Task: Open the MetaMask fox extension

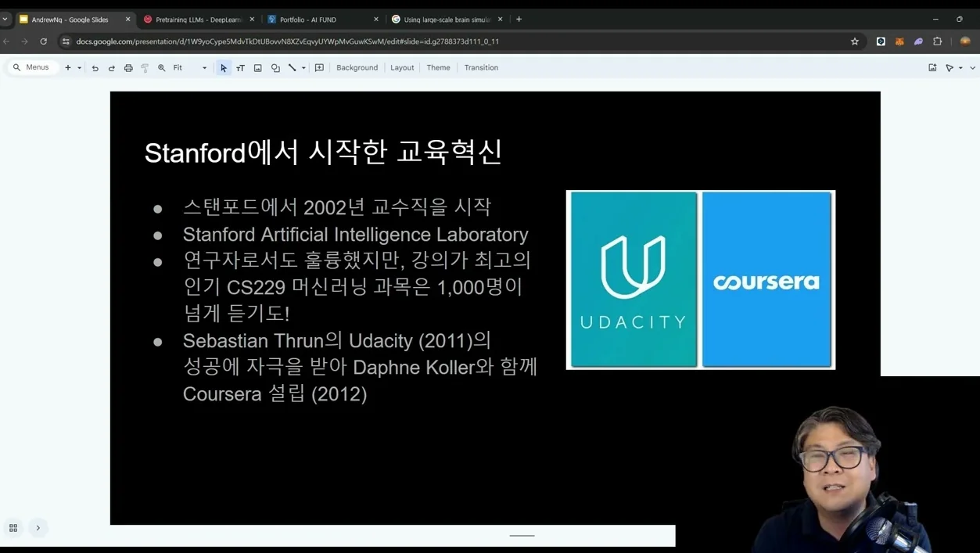Action: 899,41
